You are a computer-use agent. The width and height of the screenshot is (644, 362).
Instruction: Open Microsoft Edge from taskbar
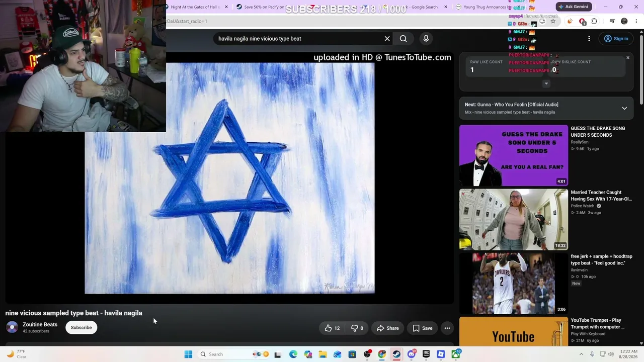pos(293,354)
